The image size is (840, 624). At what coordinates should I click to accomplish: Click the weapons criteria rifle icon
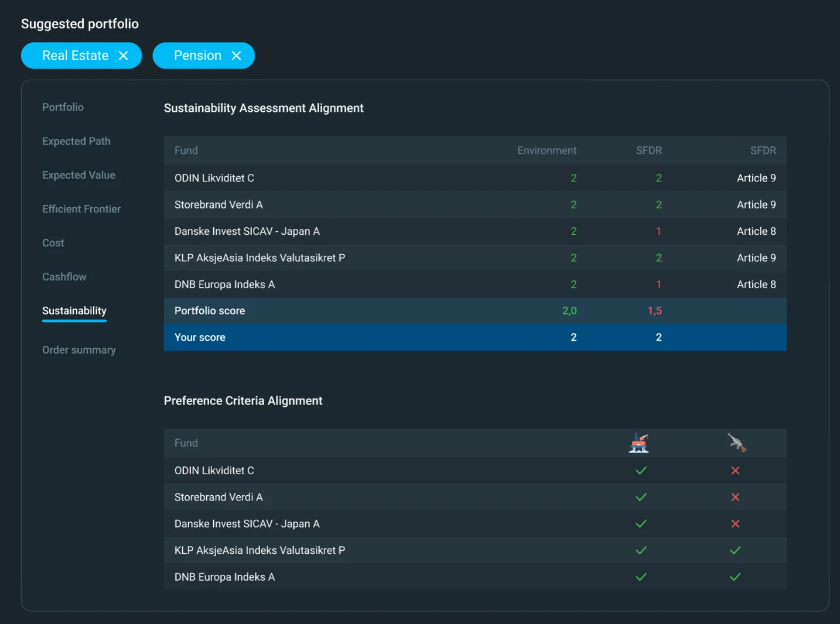click(737, 443)
